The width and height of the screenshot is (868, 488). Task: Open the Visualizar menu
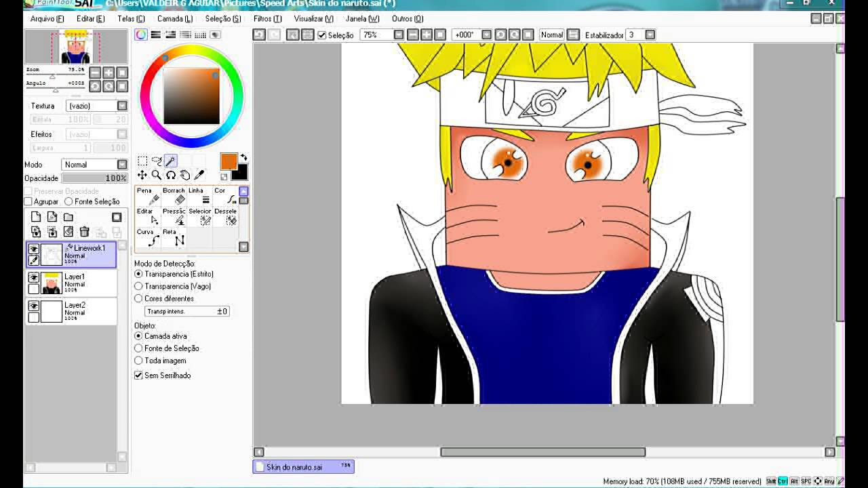click(x=313, y=19)
